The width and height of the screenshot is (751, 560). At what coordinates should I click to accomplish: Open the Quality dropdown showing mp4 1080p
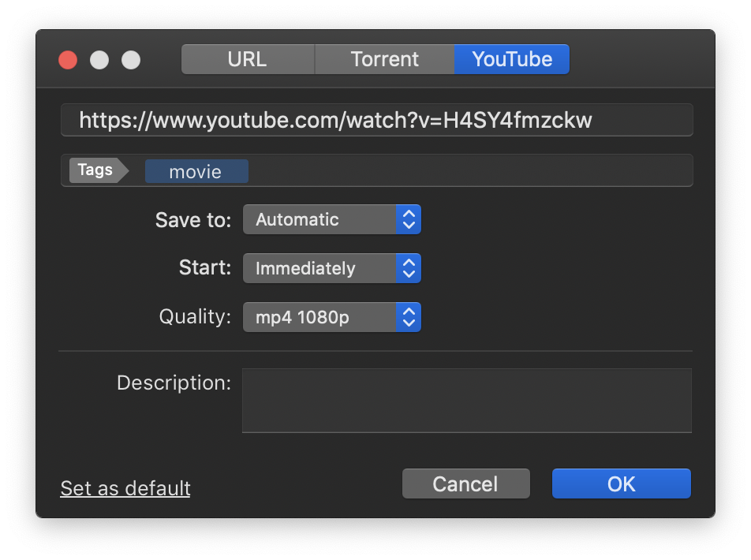(323, 317)
